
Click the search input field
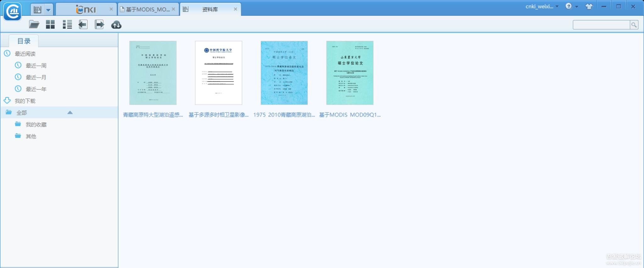[x=601, y=25]
